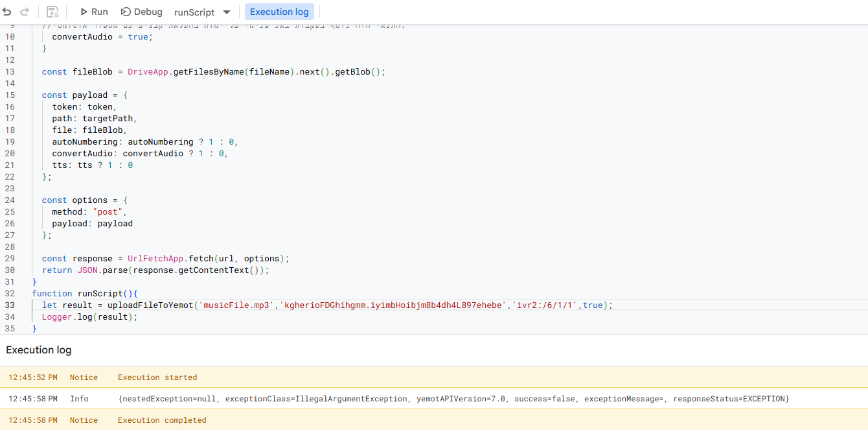Select the 'Execution started' notice row
This screenshot has height=439, width=868.
tap(434, 377)
